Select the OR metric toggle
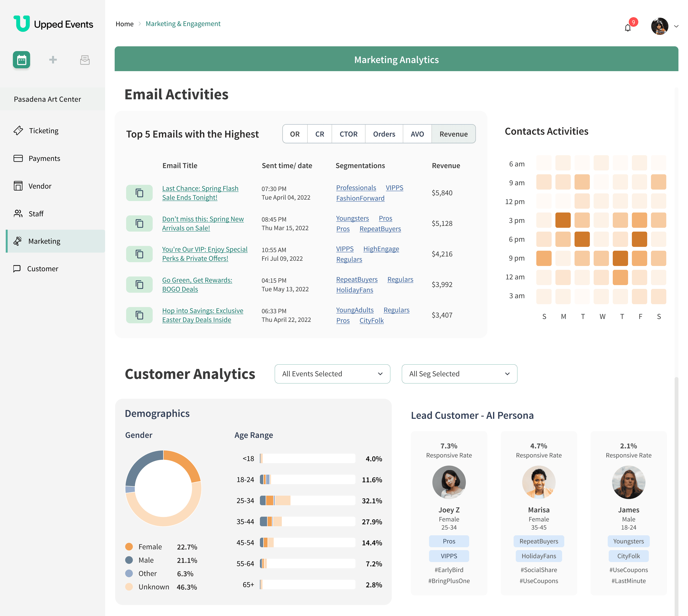Viewport: 688px width, 616px height. click(295, 134)
